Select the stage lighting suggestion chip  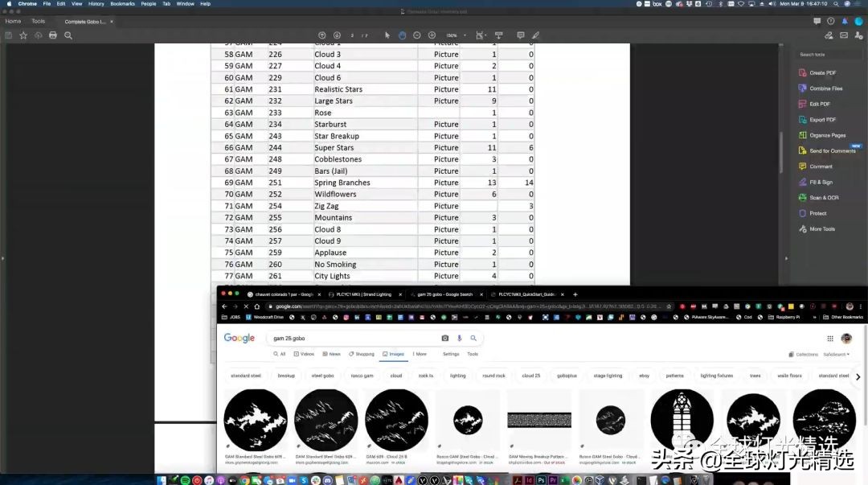click(x=608, y=376)
